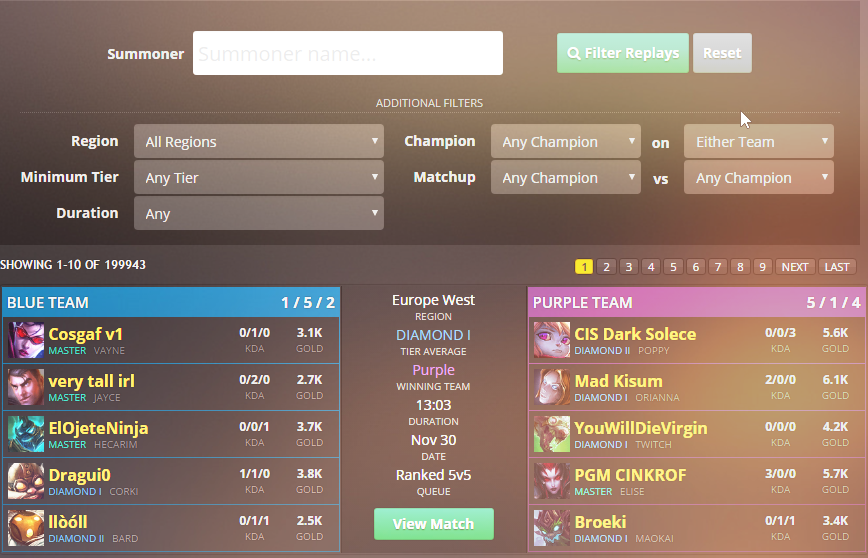This screenshot has width=868, height=558.
Task: Click Bard champion portrait for llòóll
Action: 26,528
